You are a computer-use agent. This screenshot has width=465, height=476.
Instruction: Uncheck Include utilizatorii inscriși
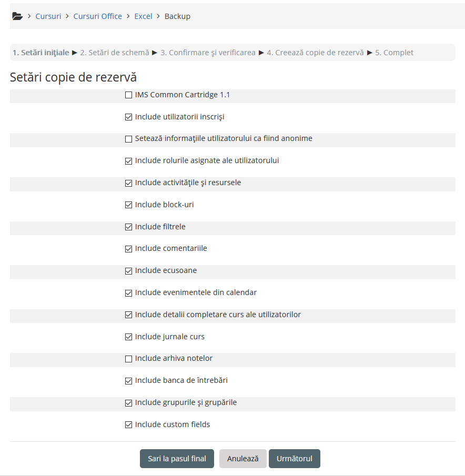click(128, 117)
